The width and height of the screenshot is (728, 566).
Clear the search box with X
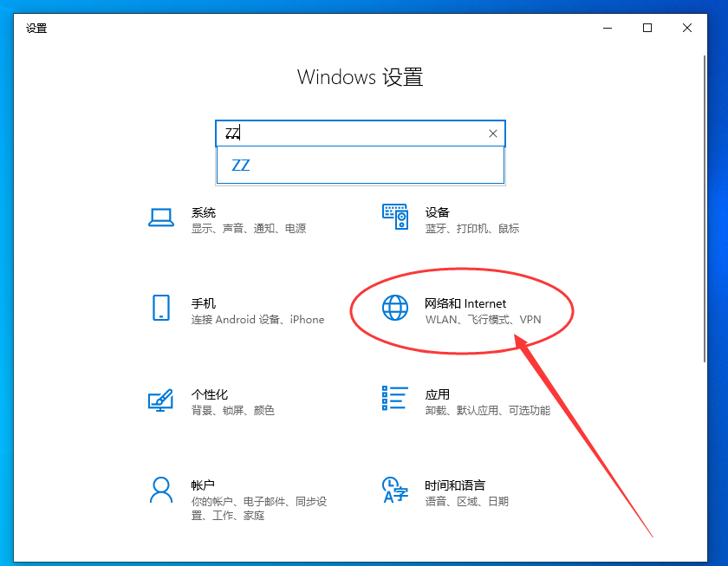[x=493, y=133]
